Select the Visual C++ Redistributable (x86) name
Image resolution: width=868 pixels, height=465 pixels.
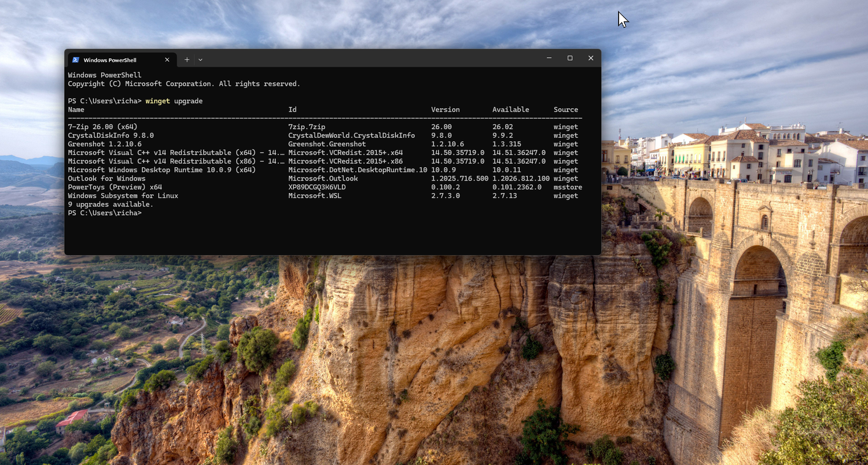coord(176,161)
